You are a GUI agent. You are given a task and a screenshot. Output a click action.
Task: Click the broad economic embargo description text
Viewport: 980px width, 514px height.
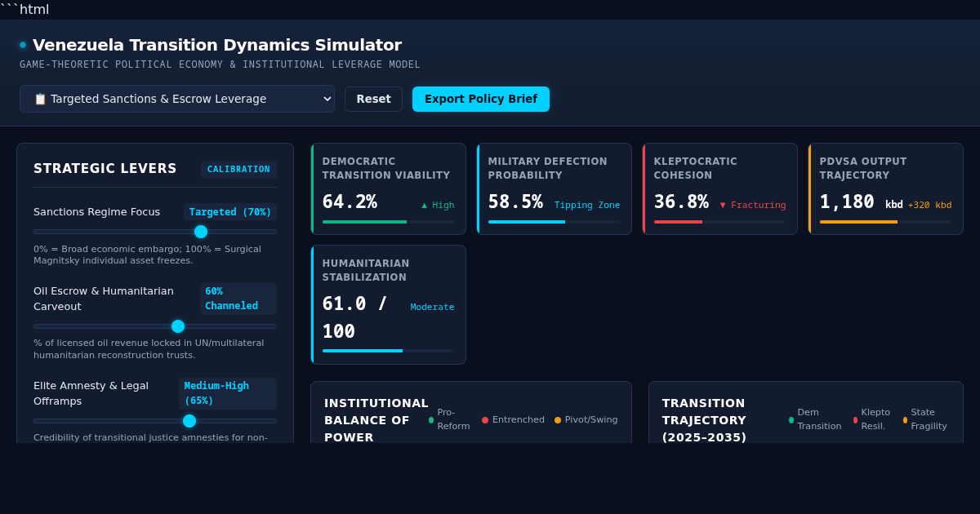coord(148,255)
